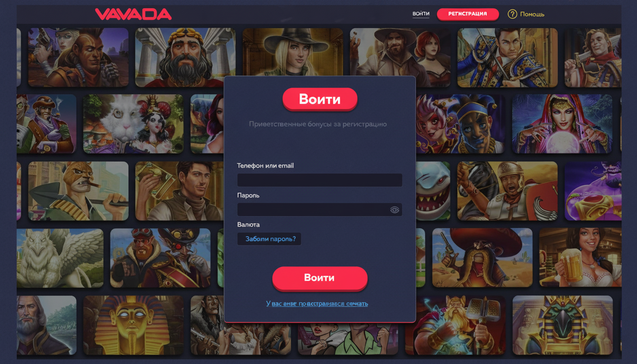Click the Регистрация button in header
Screen dimensions: 637x364
(468, 14)
